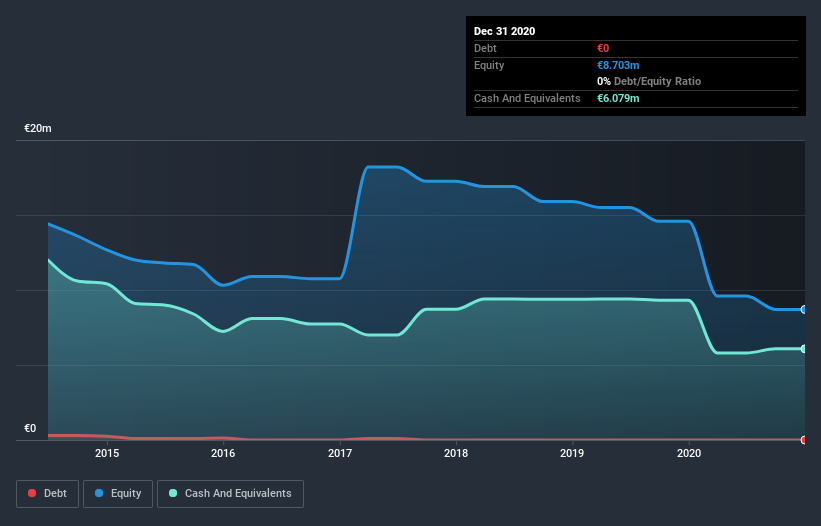Select the Equity endpoint marker on chart
The image size is (821, 526).
tap(804, 310)
